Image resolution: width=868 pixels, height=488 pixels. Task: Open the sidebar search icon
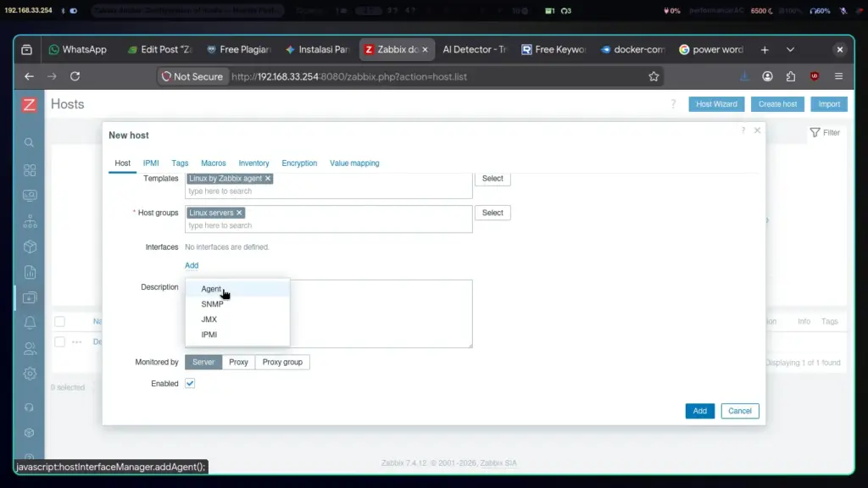(30, 142)
